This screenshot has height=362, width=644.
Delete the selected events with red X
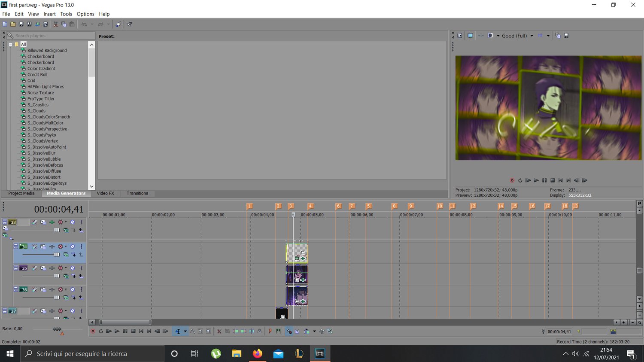point(219,332)
